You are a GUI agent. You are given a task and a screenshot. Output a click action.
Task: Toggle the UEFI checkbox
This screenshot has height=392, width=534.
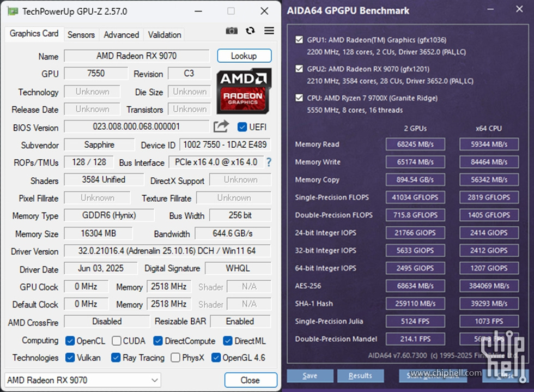pyautogui.click(x=242, y=127)
